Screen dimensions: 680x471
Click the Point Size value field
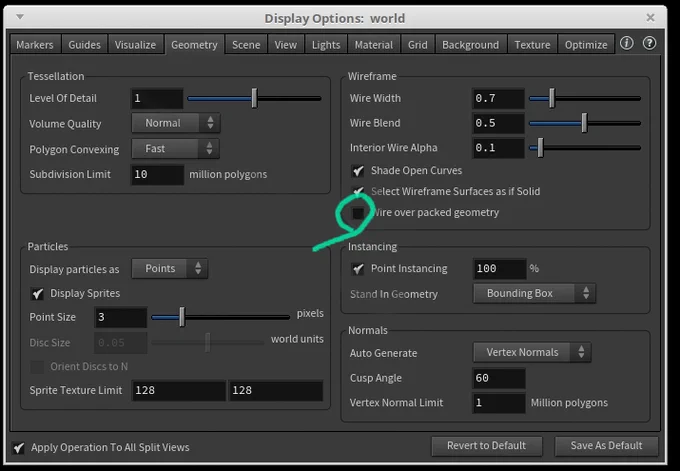(121, 317)
